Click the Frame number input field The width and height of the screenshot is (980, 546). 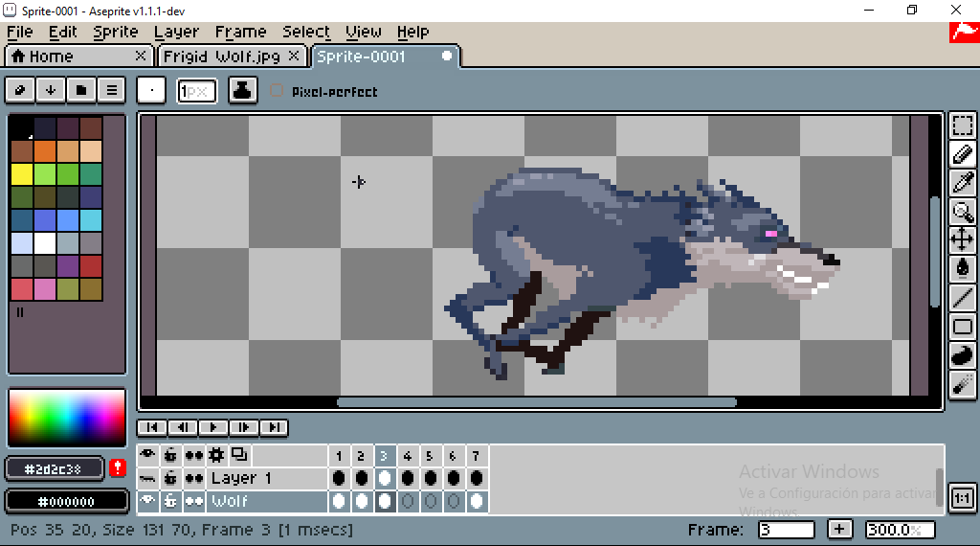[786, 530]
